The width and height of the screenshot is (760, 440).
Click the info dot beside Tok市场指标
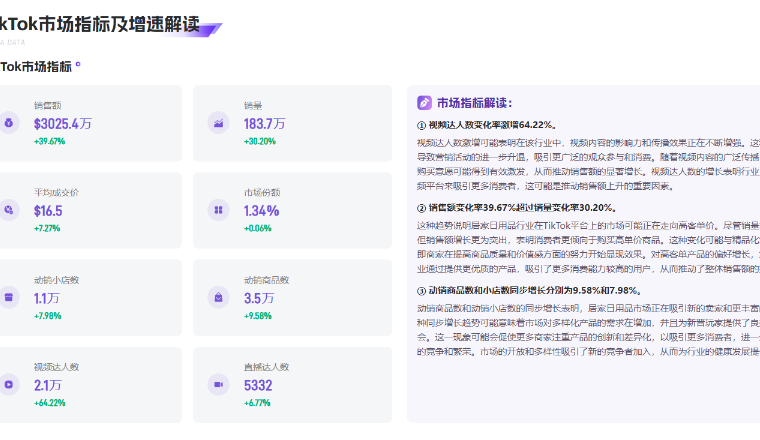(x=78, y=64)
